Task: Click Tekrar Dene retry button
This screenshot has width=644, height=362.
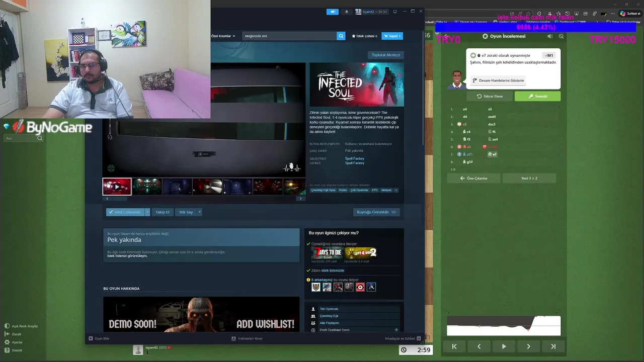Action: point(490,96)
